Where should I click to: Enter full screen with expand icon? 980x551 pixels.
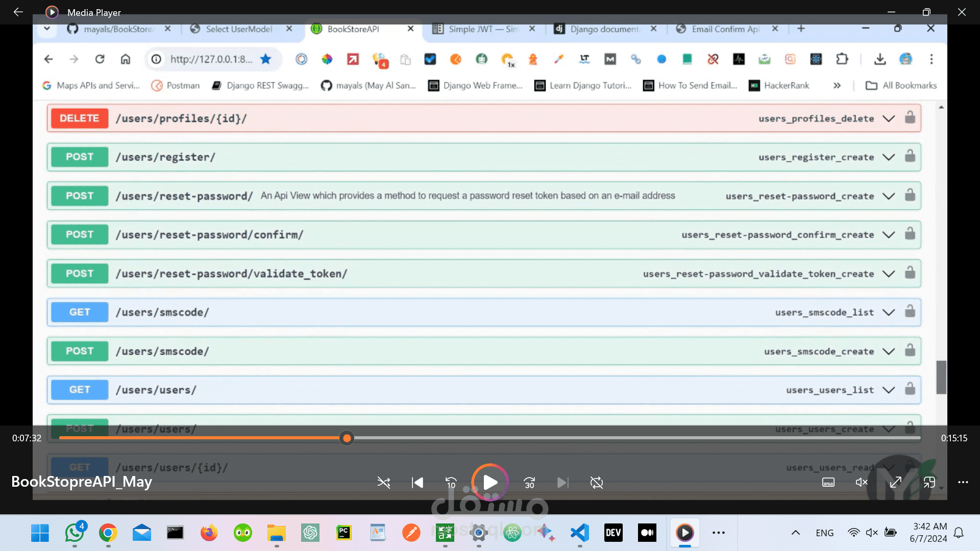coord(896,483)
